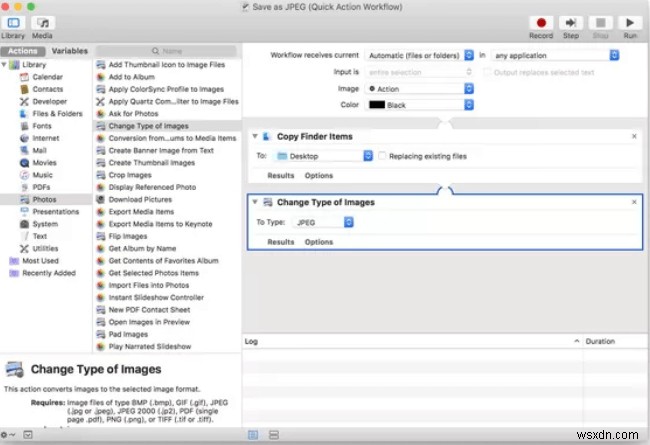Open Results under Change Type of Images
Viewport: 650px width, 445px height.
[x=281, y=242]
